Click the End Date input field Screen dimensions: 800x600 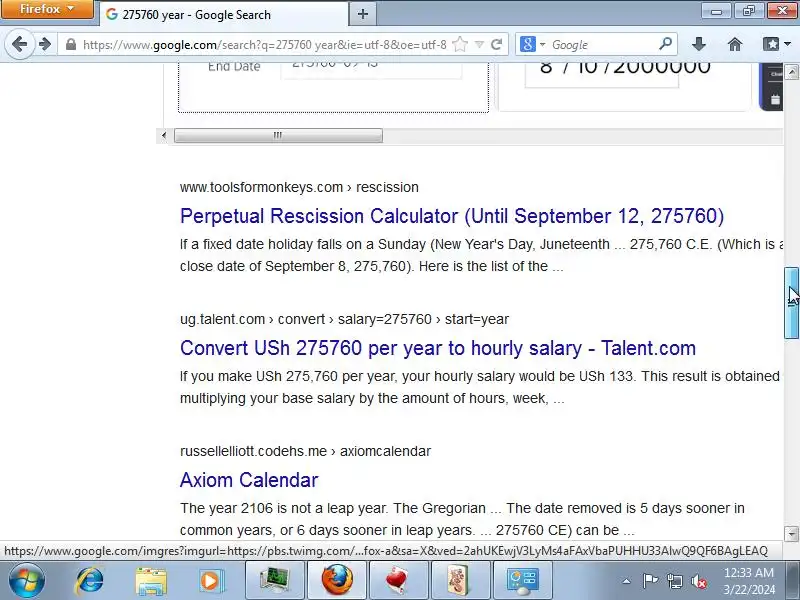pos(371,69)
